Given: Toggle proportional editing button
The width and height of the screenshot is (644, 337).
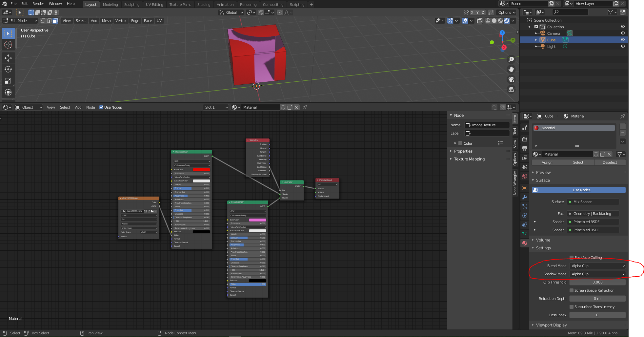Looking at the screenshot, I should click(x=280, y=12).
